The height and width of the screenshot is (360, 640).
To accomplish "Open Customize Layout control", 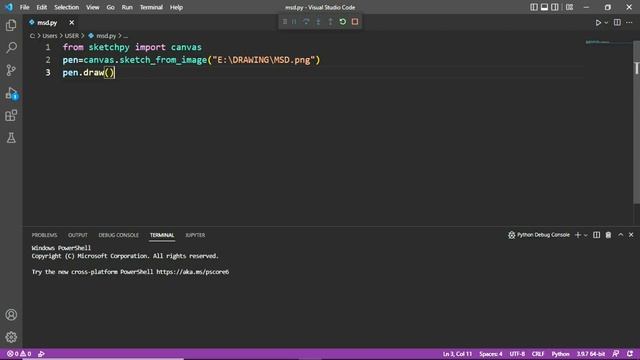I will (x=569, y=7).
